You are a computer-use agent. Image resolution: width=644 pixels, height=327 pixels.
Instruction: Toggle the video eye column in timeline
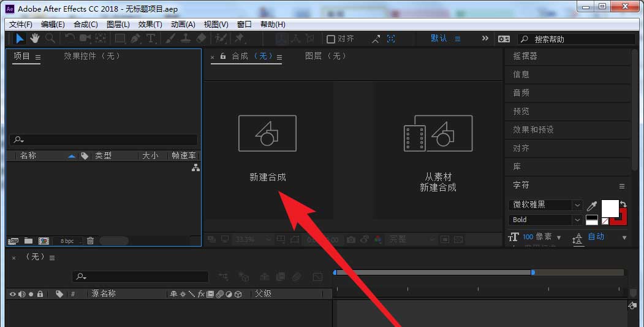pos(13,294)
